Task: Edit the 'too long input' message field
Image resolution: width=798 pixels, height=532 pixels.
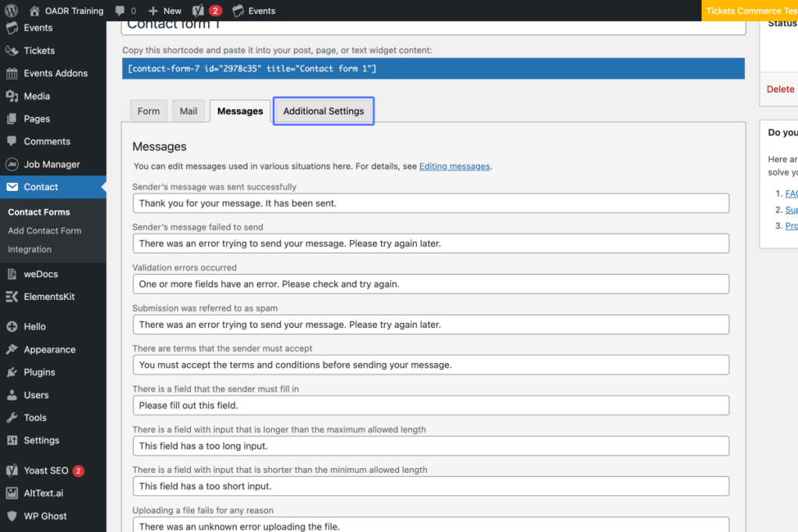Action: [430, 446]
